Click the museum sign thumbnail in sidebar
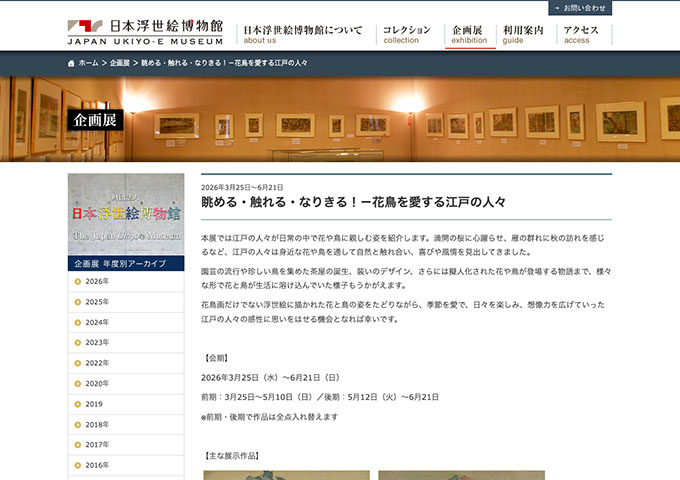This screenshot has height=480, width=680. 126,214
